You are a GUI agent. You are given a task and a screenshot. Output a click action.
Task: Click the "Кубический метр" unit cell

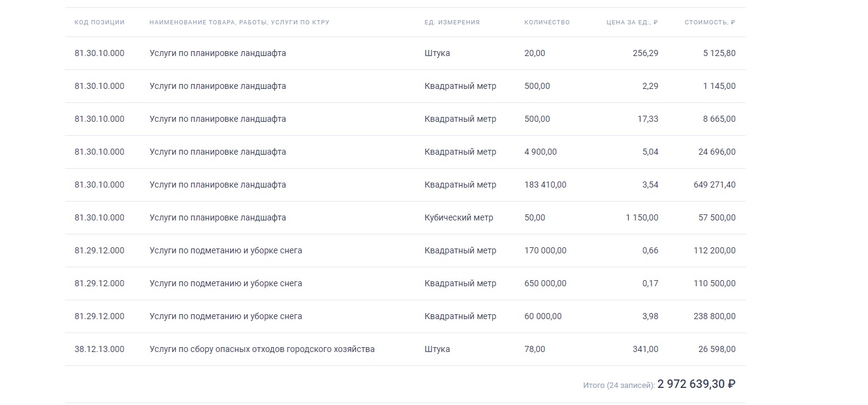pos(458,218)
